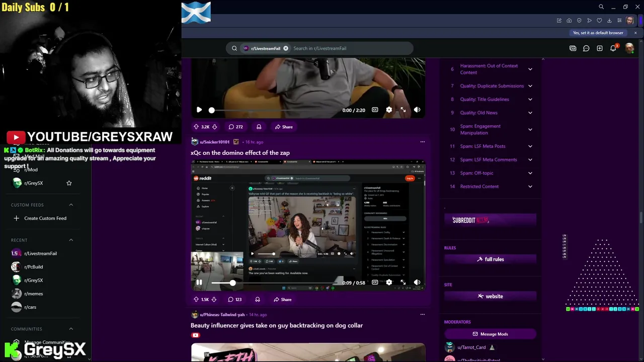644x362 pixels.
Task: Enter fullscreen on the top video
Action: coord(403,110)
